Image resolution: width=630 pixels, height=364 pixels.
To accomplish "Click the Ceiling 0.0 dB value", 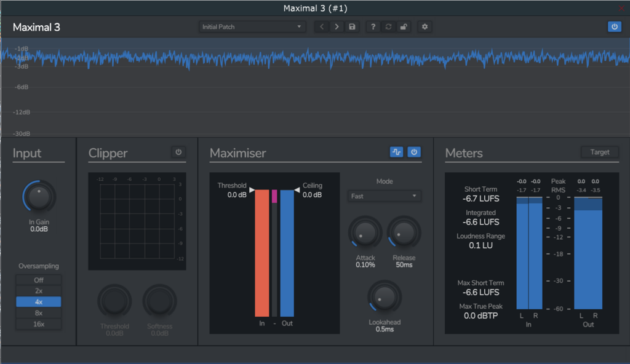I will 312,195.
